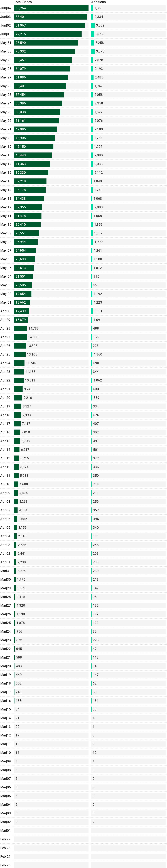The width and height of the screenshot is (167, 868).
Task: Click the May|15 Total Cases bar 37,218
Action: tap(30, 181)
